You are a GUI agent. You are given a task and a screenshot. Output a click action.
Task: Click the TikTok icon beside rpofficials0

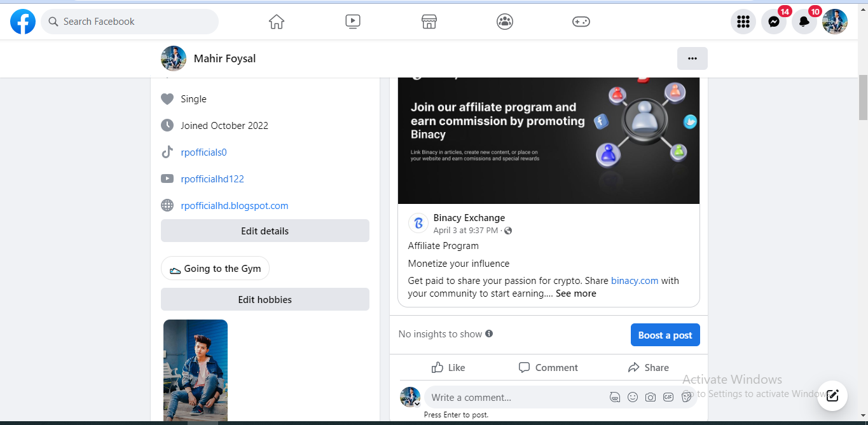point(167,152)
